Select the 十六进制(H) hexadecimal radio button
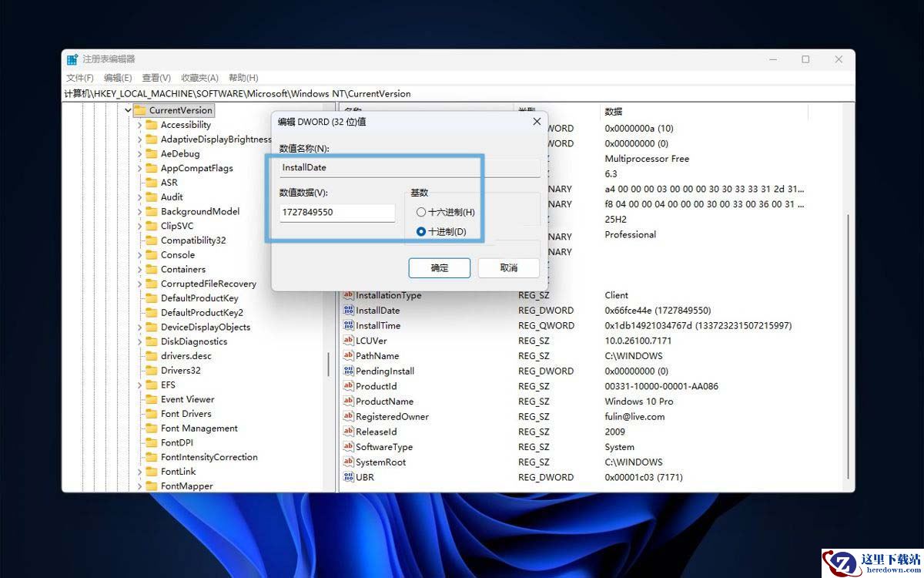 [x=420, y=212]
